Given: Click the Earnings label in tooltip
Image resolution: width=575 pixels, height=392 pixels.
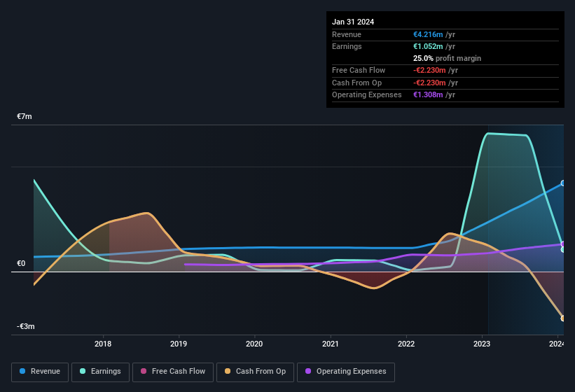Looking at the screenshot, I should 347,46.
